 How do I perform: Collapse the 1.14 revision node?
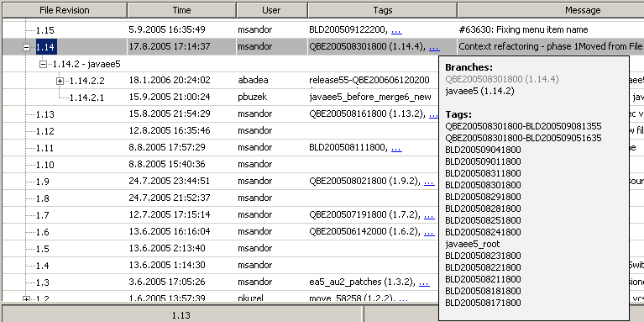26,47
